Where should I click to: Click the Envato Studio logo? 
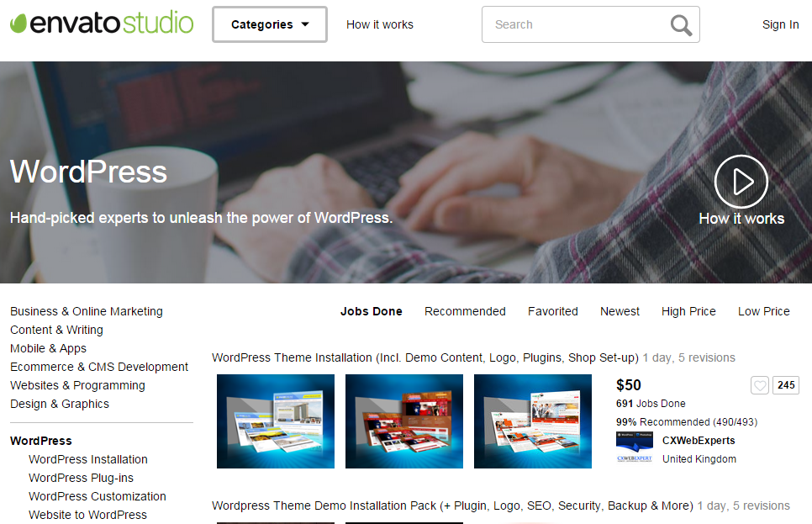(102, 24)
